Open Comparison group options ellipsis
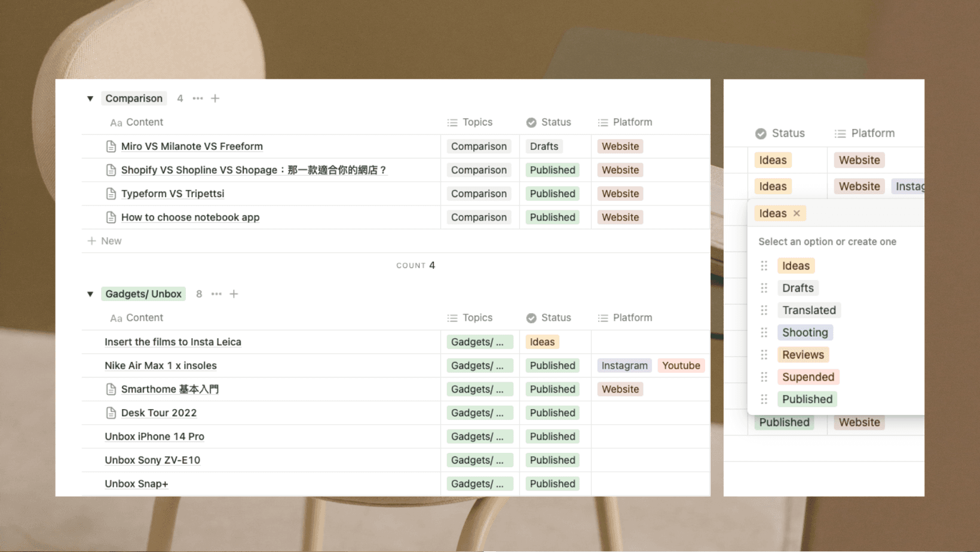The height and width of the screenshot is (552, 980). tap(198, 99)
